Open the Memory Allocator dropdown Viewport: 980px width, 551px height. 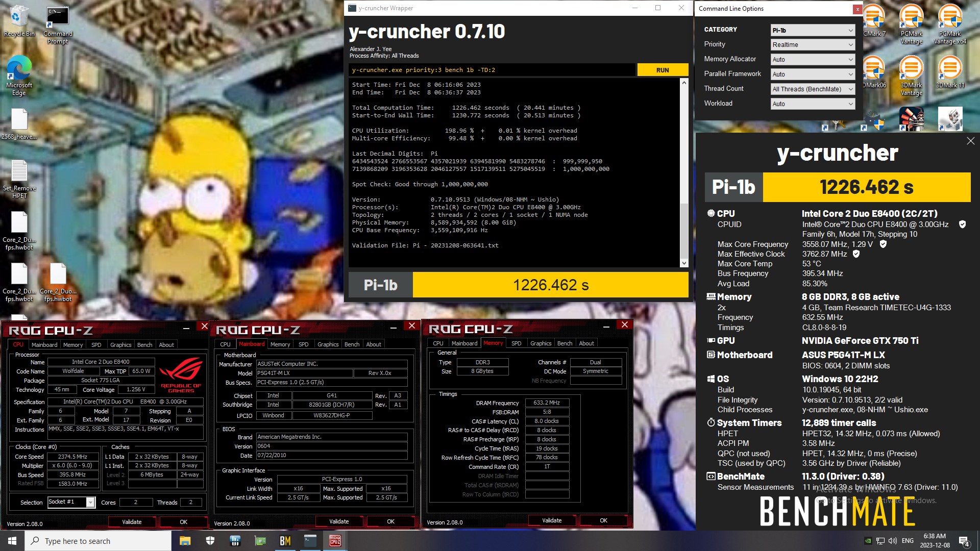point(813,60)
